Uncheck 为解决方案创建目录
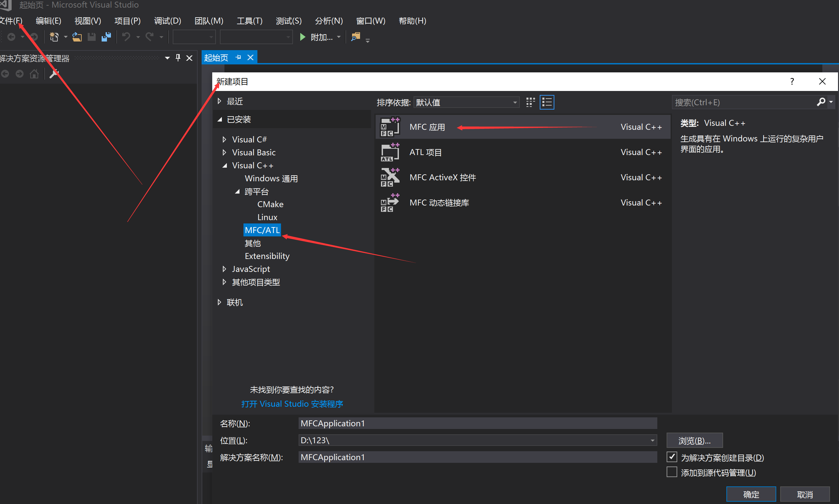This screenshot has width=839, height=504. 672,457
